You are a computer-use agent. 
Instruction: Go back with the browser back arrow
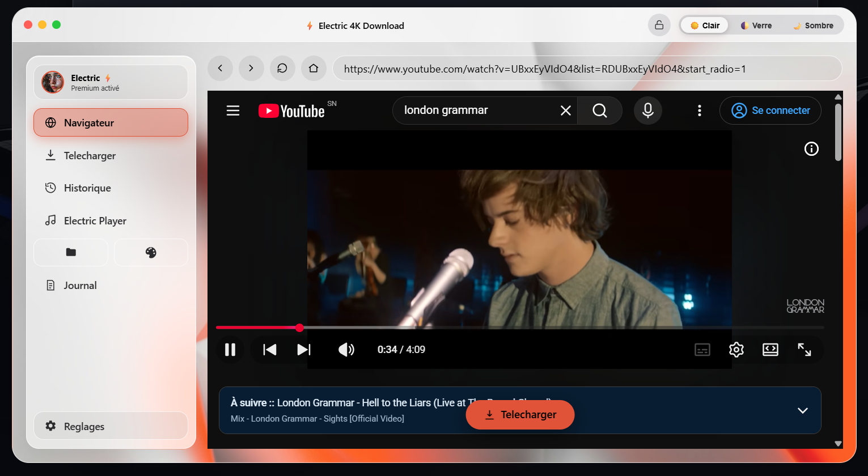point(221,69)
